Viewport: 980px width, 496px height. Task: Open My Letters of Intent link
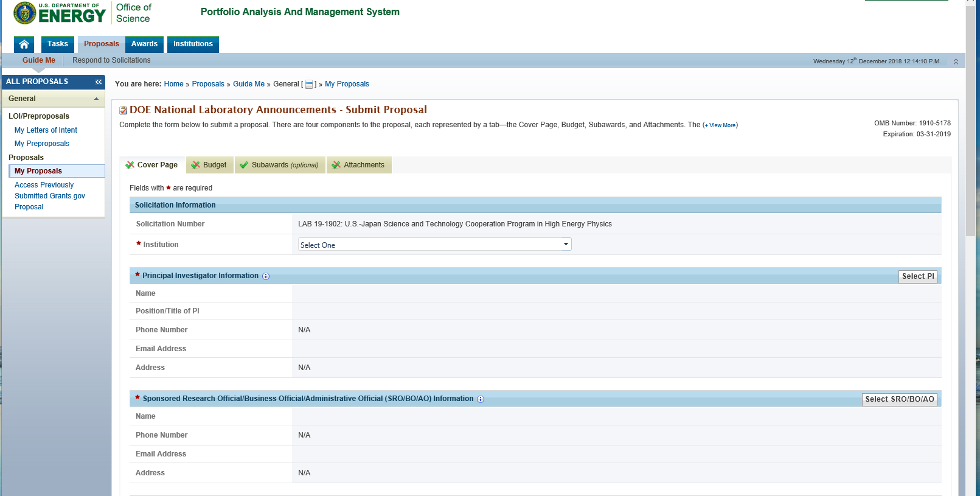[x=46, y=130]
